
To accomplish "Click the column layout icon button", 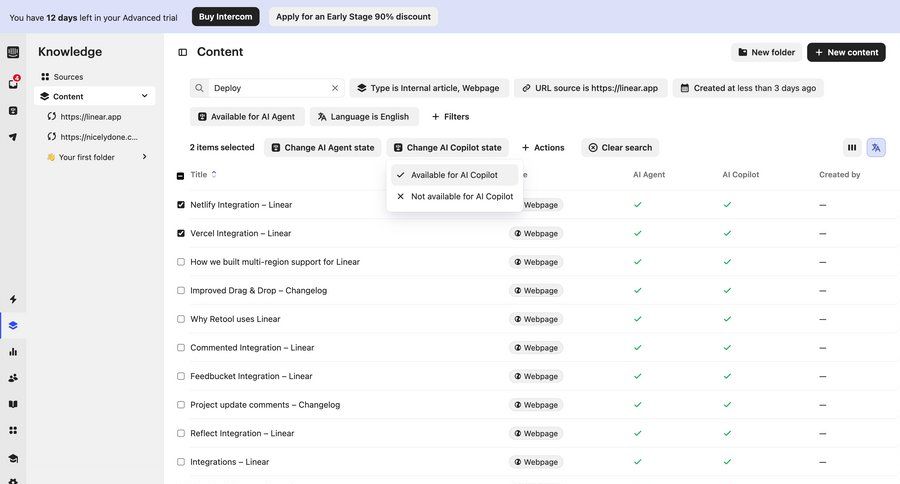I will click(x=852, y=148).
